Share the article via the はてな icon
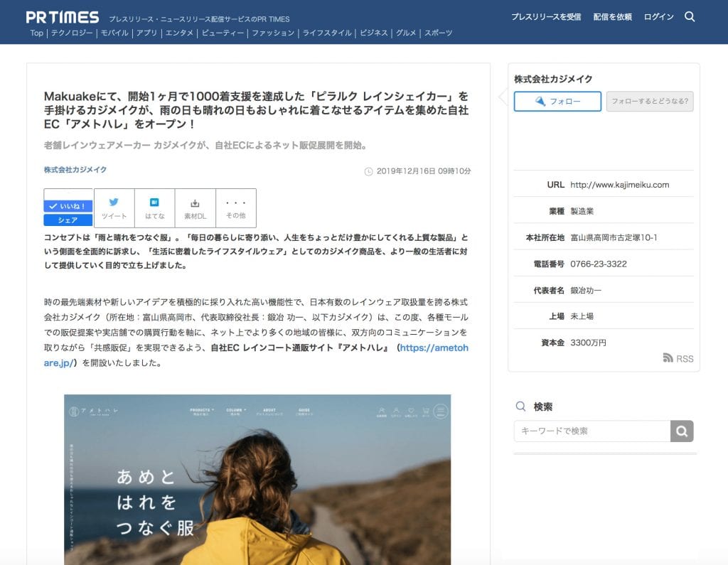 tap(154, 207)
